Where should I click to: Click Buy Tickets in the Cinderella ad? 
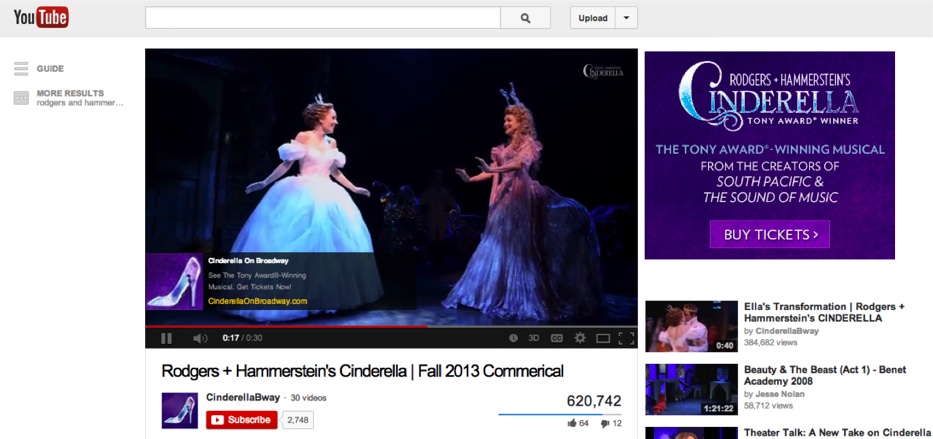[769, 234]
